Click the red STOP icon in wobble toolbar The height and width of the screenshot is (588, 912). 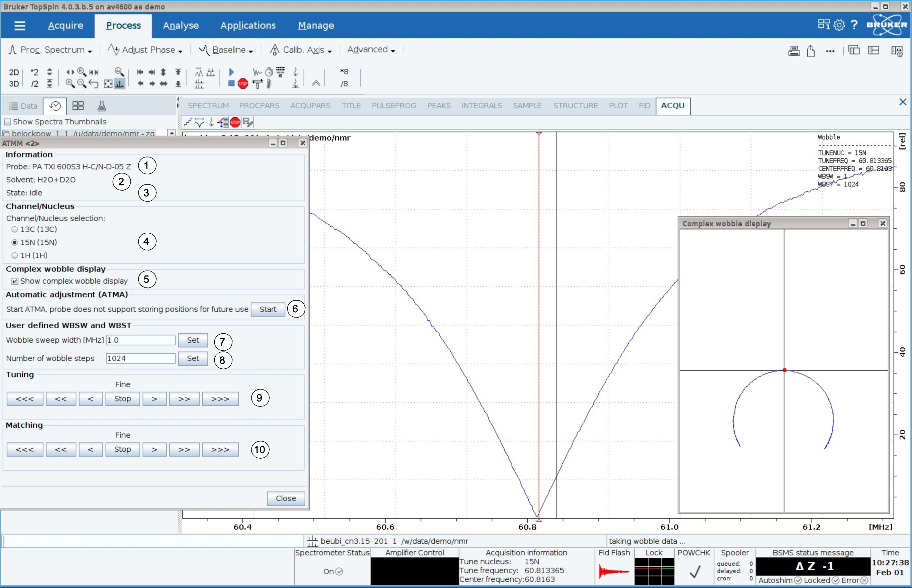tap(235, 123)
